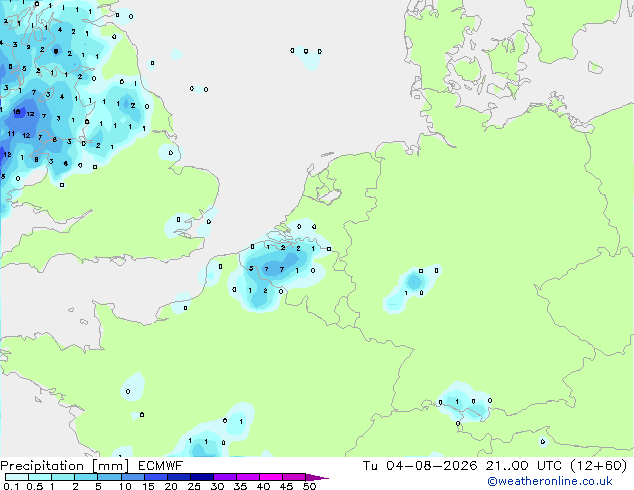Click the '11' precipitation value on the map
Image resolution: width=634 pixels, height=490 pixels.
coord(11,134)
